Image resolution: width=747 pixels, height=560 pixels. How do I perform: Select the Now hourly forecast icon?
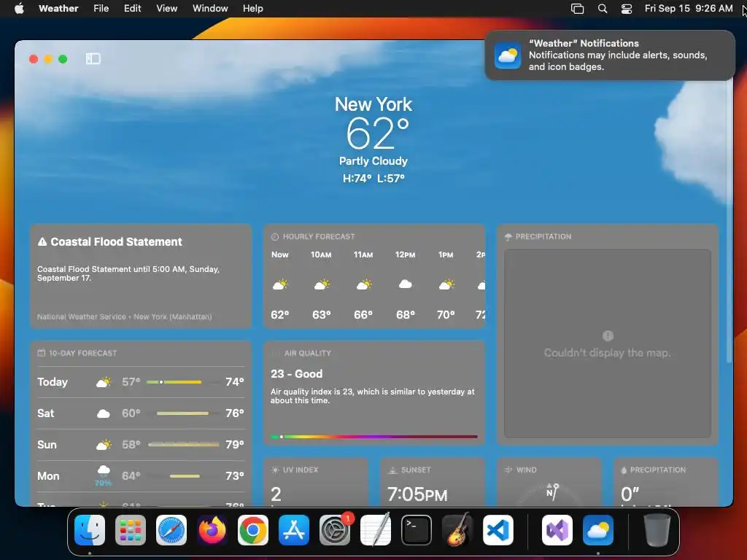tap(280, 285)
